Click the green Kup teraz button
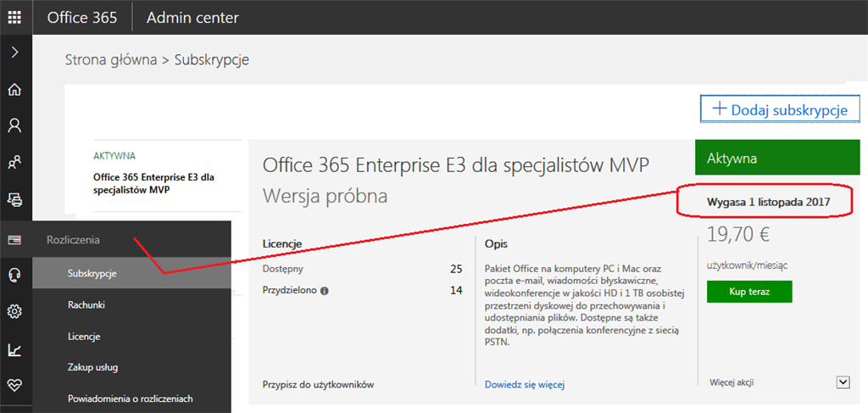 coord(749,292)
